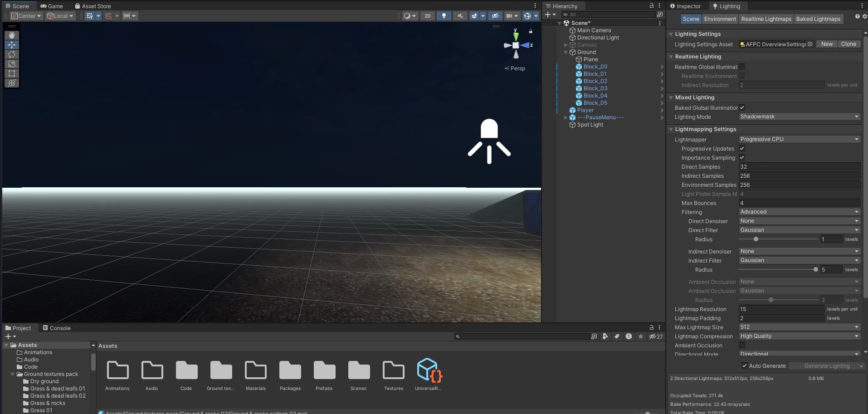Select the Block_03 object in Hierarchy
868x414 pixels.
[595, 88]
